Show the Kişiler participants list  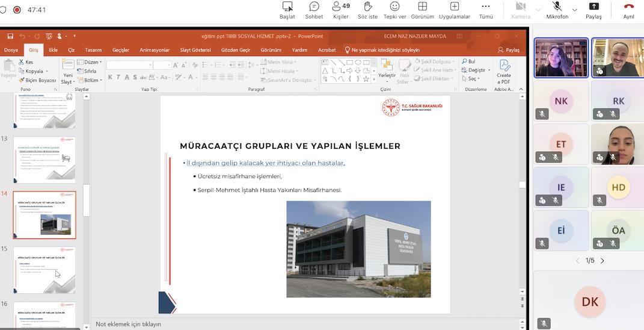click(x=340, y=10)
